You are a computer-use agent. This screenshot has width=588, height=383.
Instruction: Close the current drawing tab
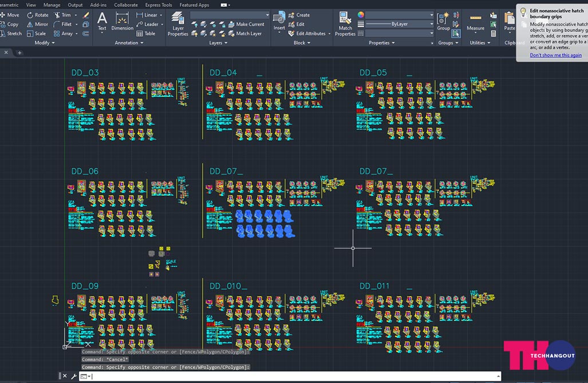tap(6, 53)
